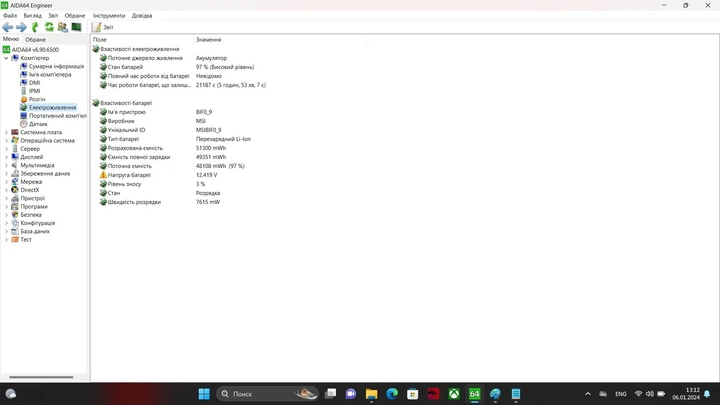
Task: Open Microsoft Store from taskbar
Action: click(413, 394)
